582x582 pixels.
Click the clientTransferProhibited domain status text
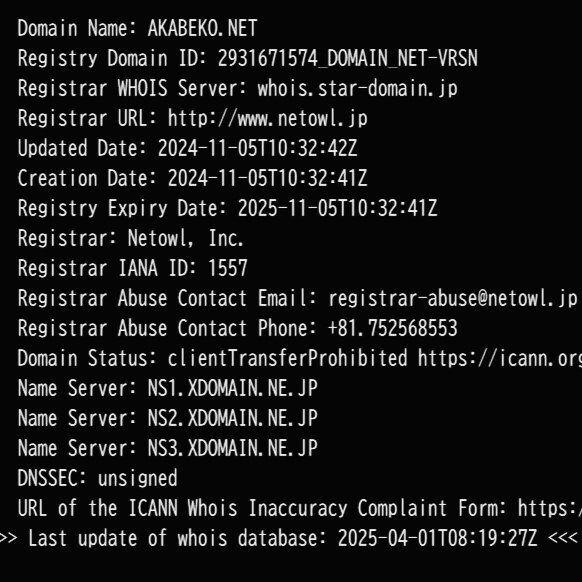click(x=288, y=359)
